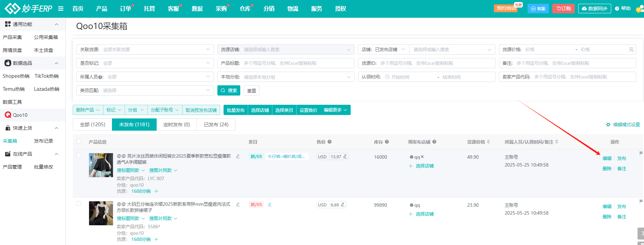This screenshot has height=245, width=644.
Task: Click the Qoo10 sidebar icon
Action: 8,115
